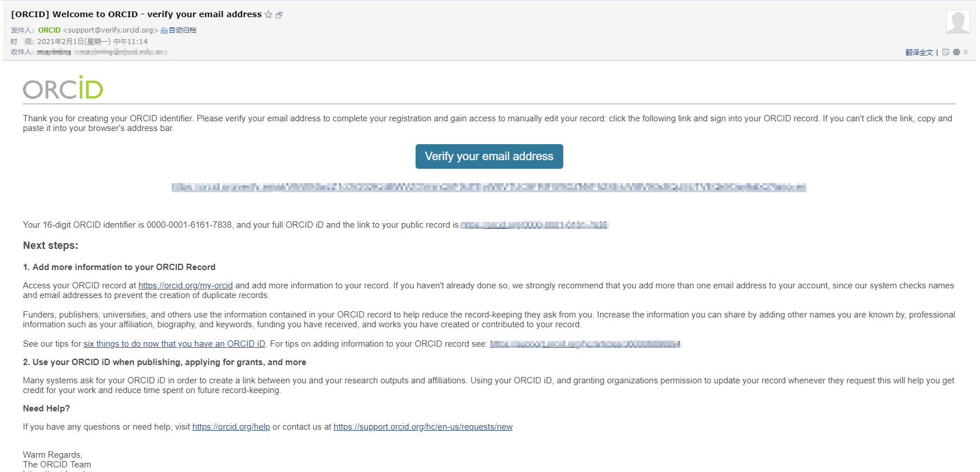
Task: Click 'The ORCID Team' signature
Action: (57, 465)
